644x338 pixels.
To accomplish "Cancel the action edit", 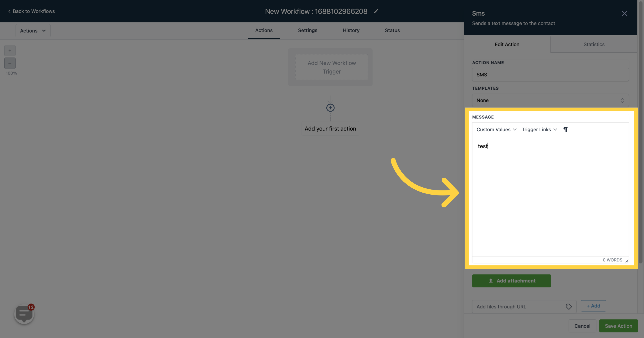I will pos(582,326).
